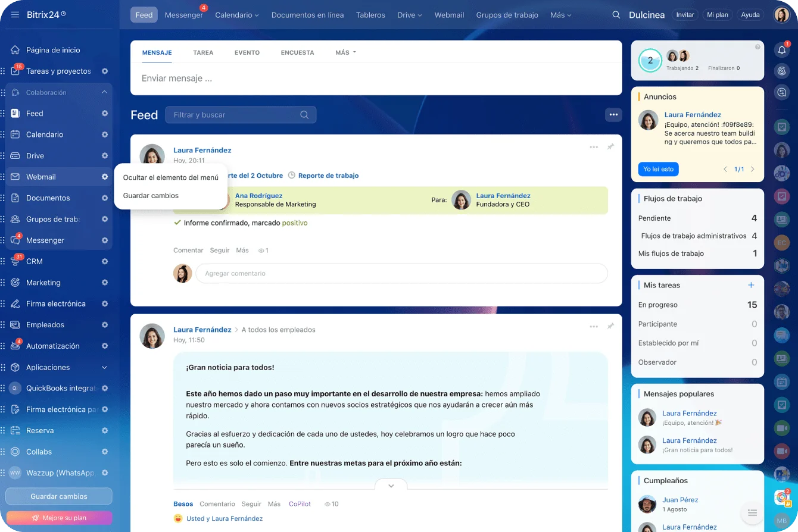Switch to the Tarea tab
Screen dimensions: 798x532
pos(203,52)
